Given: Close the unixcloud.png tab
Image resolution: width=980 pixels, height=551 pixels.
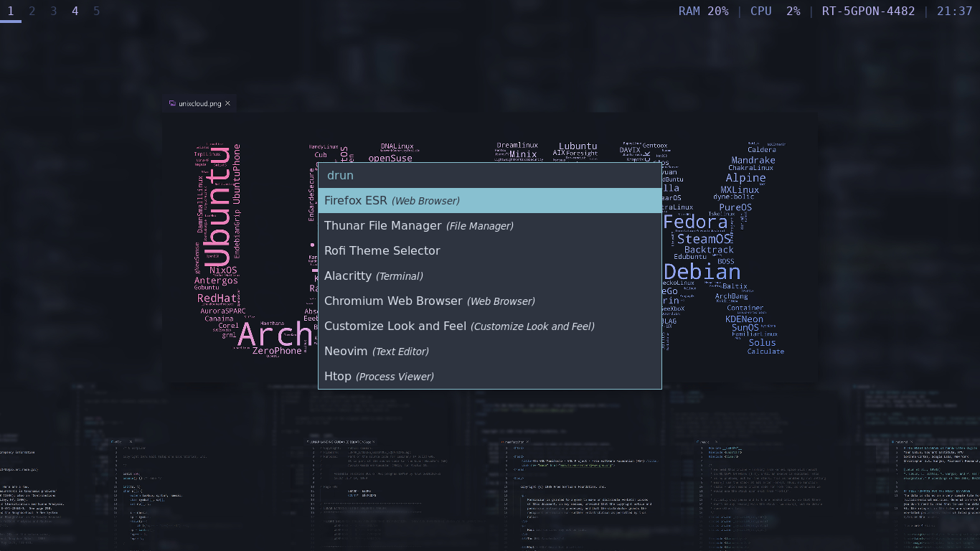Looking at the screenshot, I should (228, 103).
